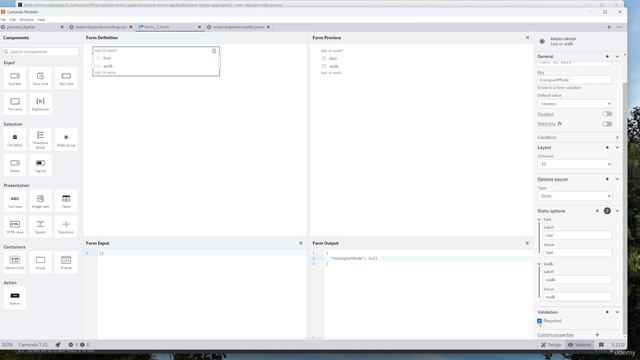This screenshot has width=640, height=360.
Task: Uncheck the Required checkbox
Action: point(540,321)
